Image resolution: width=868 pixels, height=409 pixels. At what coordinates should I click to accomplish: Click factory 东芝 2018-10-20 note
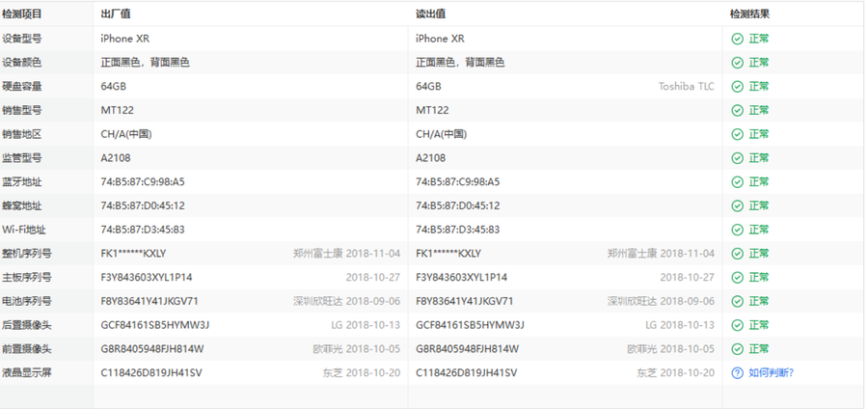point(362,373)
